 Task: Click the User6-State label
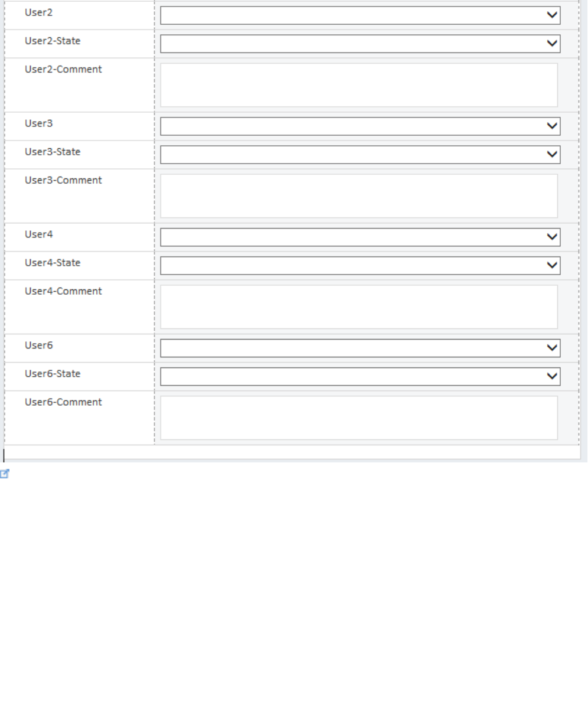(53, 374)
